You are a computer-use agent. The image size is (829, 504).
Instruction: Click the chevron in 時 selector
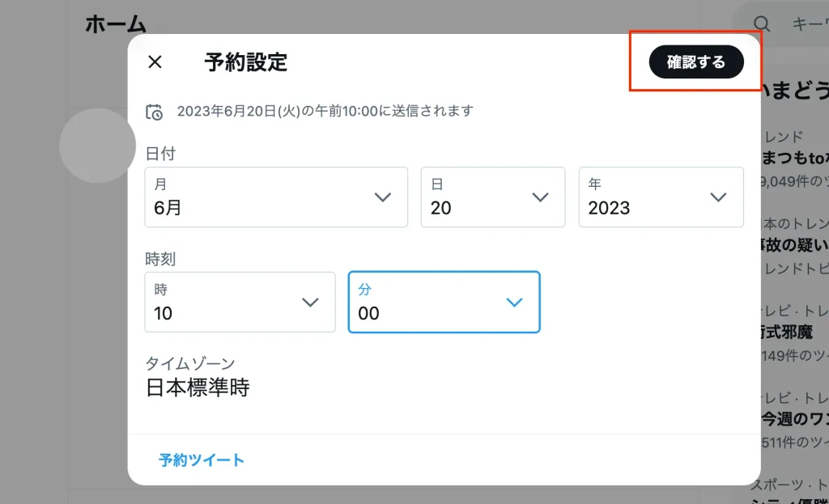310,302
